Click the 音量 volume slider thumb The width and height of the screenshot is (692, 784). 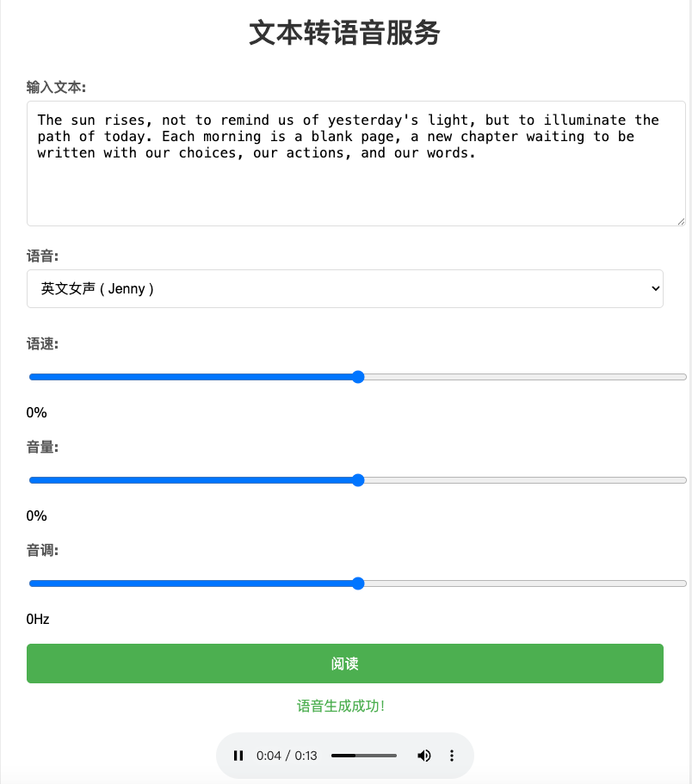click(x=358, y=480)
